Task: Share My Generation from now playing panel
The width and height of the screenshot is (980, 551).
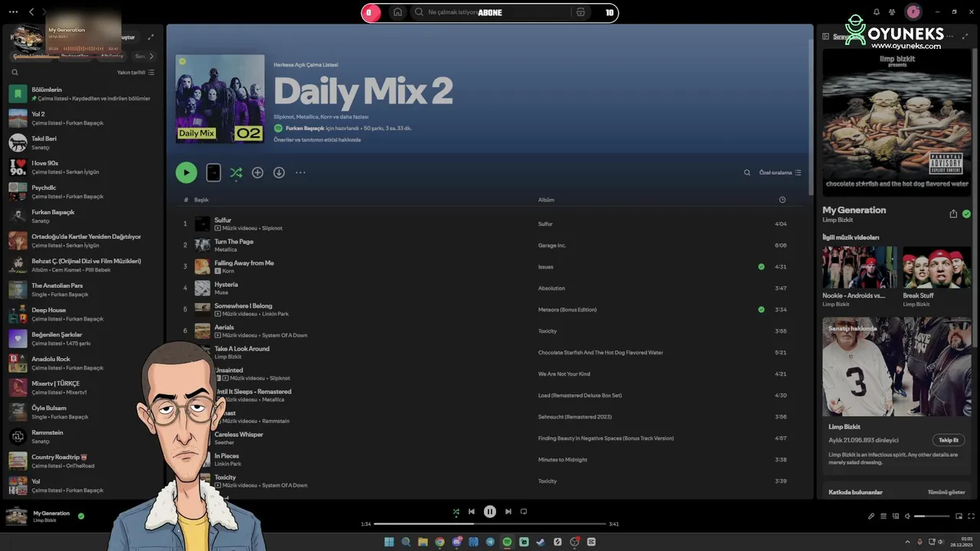Action: pos(953,214)
